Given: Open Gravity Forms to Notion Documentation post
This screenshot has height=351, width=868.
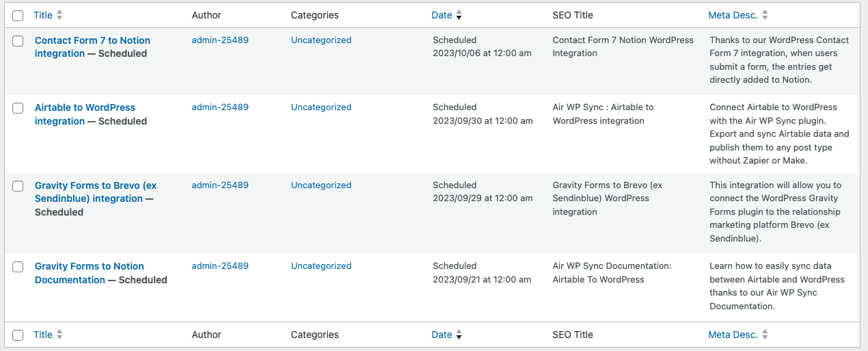Looking at the screenshot, I should pyautogui.click(x=89, y=273).
